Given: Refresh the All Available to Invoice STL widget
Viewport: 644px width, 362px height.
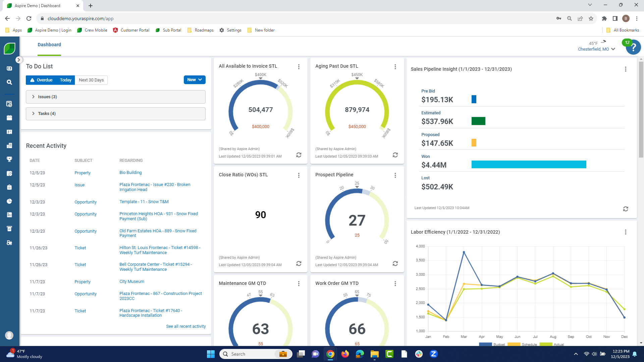Looking at the screenshot, I should pyautogui.click(x=299, y=155).
